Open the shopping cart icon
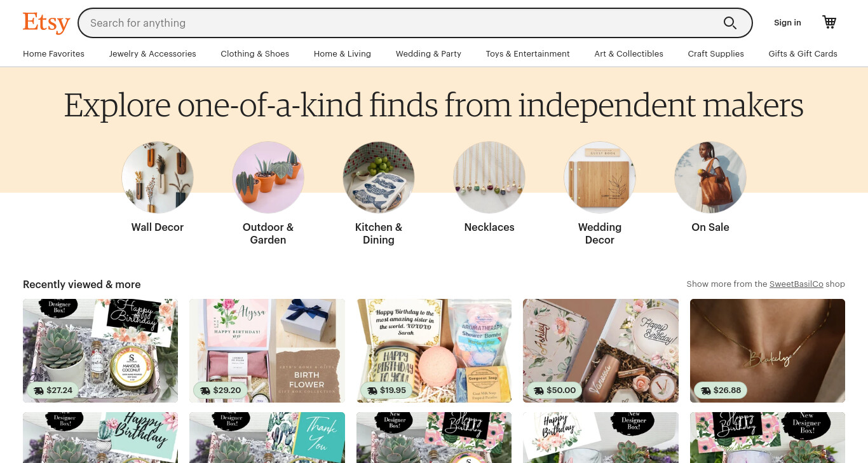Viewport: 868px width, 463px height. point(829,22)
